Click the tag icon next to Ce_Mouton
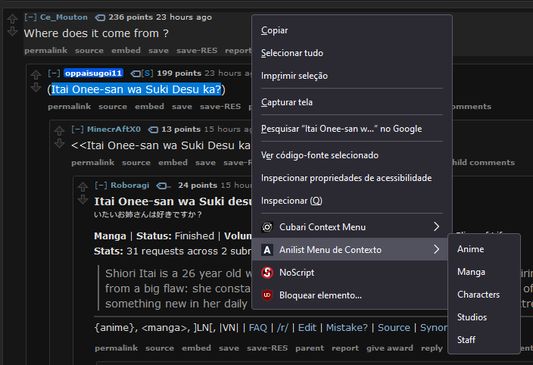Image resolution: width=533 pixels, height=365 pixels. click(100, 17)
